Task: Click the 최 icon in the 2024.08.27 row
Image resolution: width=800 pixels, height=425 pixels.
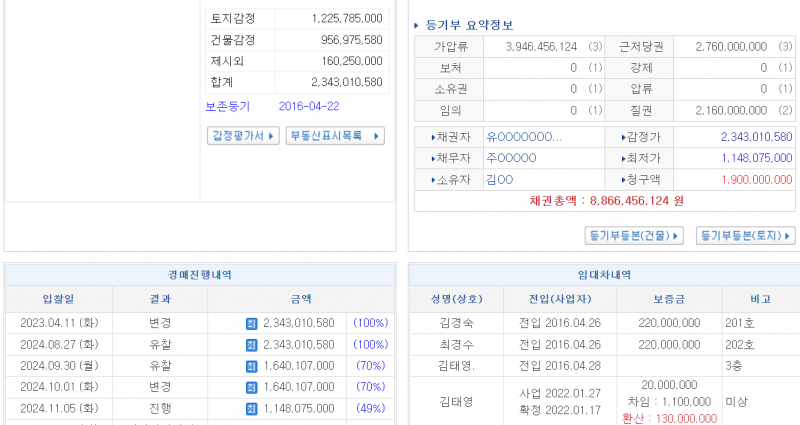Action: tap(251, 344)
